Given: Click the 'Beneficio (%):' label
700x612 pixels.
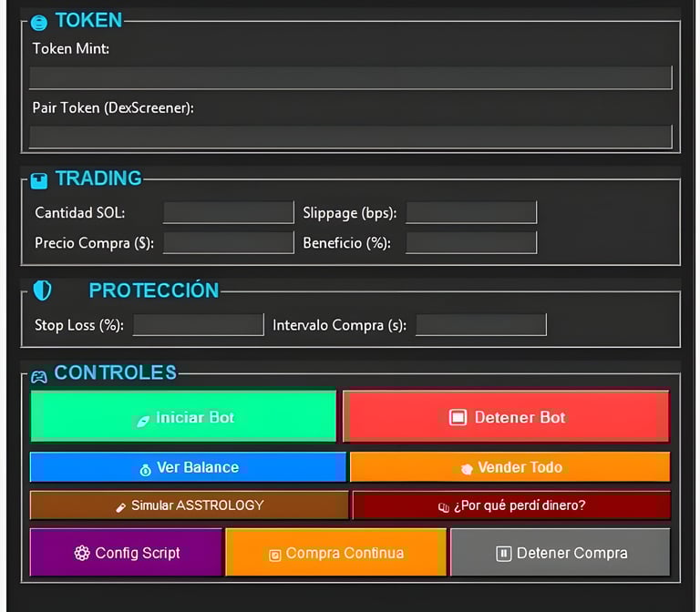Looking at the screenshot, I should click(347, 243).
